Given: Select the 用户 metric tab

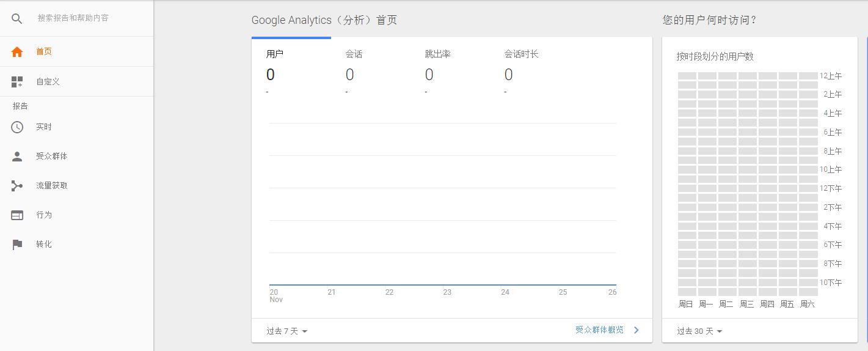Looking at the screenshot, I should 291,66.
